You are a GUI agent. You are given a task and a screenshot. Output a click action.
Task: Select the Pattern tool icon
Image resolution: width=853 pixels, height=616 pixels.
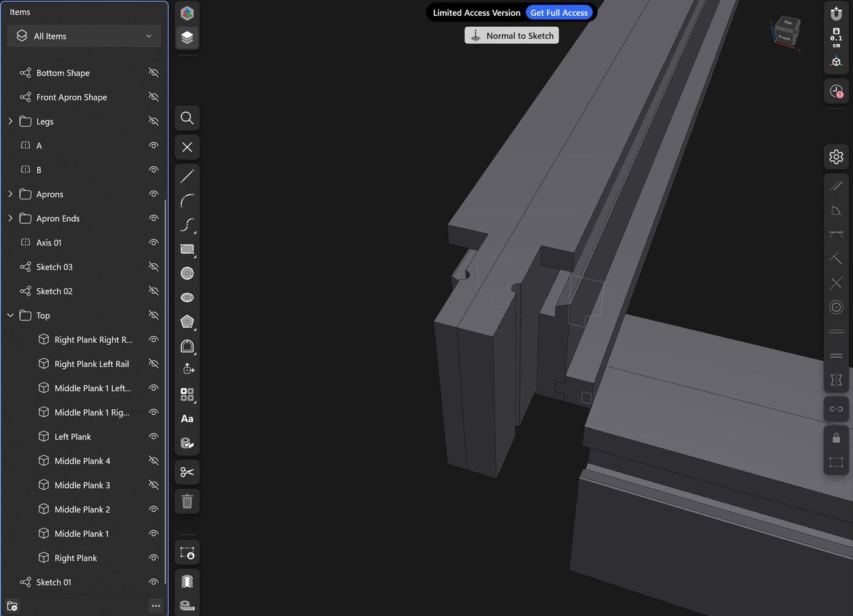[x=187, y=394]
